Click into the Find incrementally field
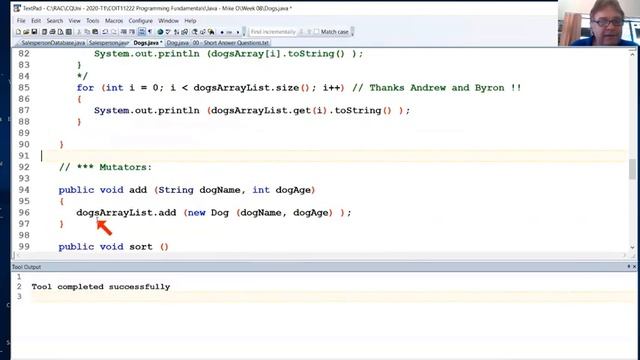This screenshot has height=360, width=640. coord(273,32)
